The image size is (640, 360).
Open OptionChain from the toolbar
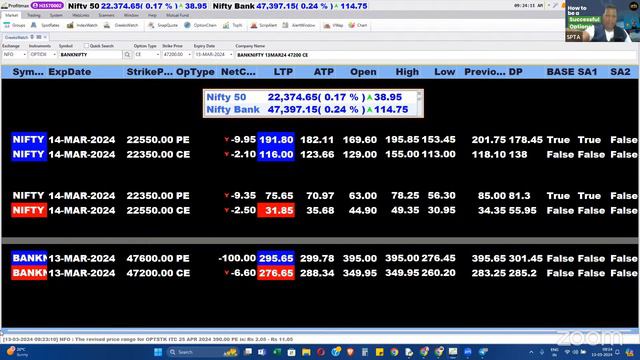(x=200, y=25)
